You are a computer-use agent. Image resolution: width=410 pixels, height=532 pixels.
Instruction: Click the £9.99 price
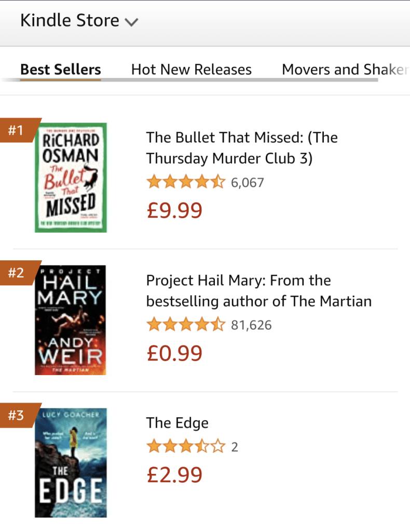(x=174, y=210)
